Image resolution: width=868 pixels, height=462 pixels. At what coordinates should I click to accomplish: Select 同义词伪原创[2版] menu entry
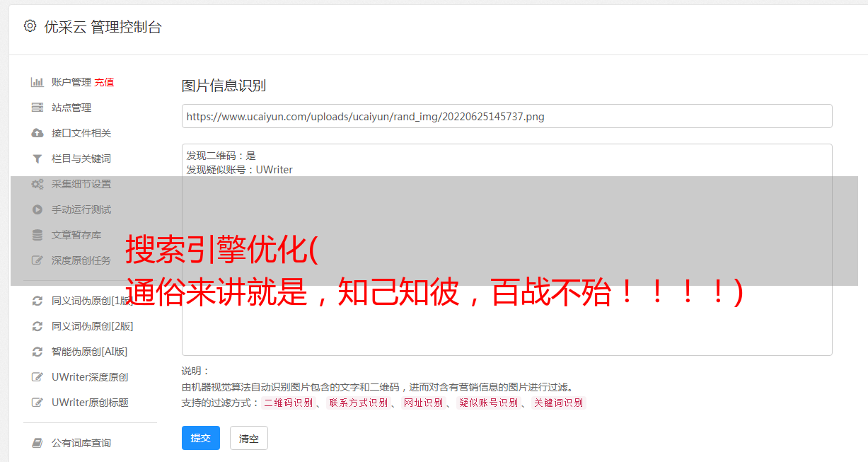click(93, 326)
